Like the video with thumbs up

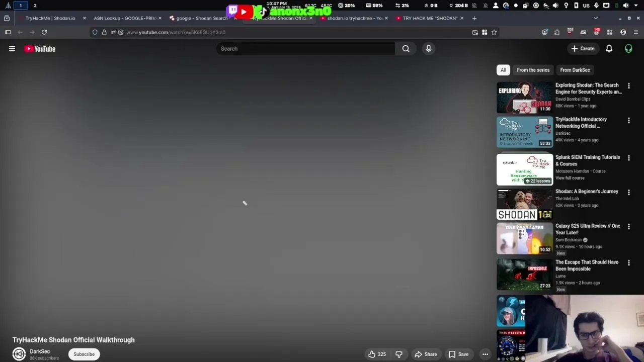pyautogui.click(x=376, y=354)
